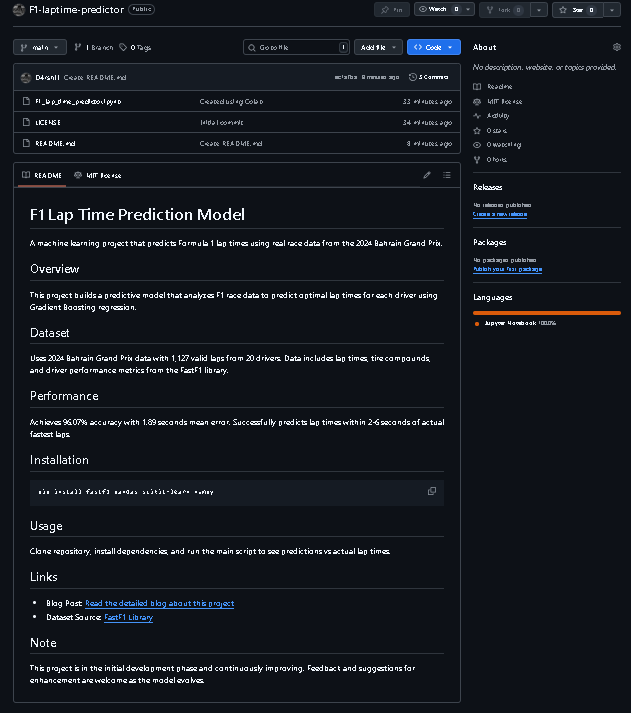Click the commits history clock icon
This screenshot has height=713, width=631.
(x=413, y=77)
